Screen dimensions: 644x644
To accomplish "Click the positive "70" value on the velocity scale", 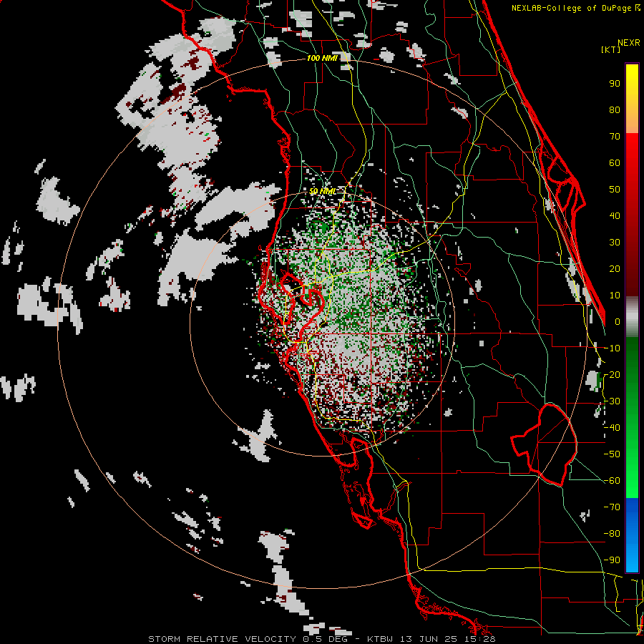I will pos(615,137).
